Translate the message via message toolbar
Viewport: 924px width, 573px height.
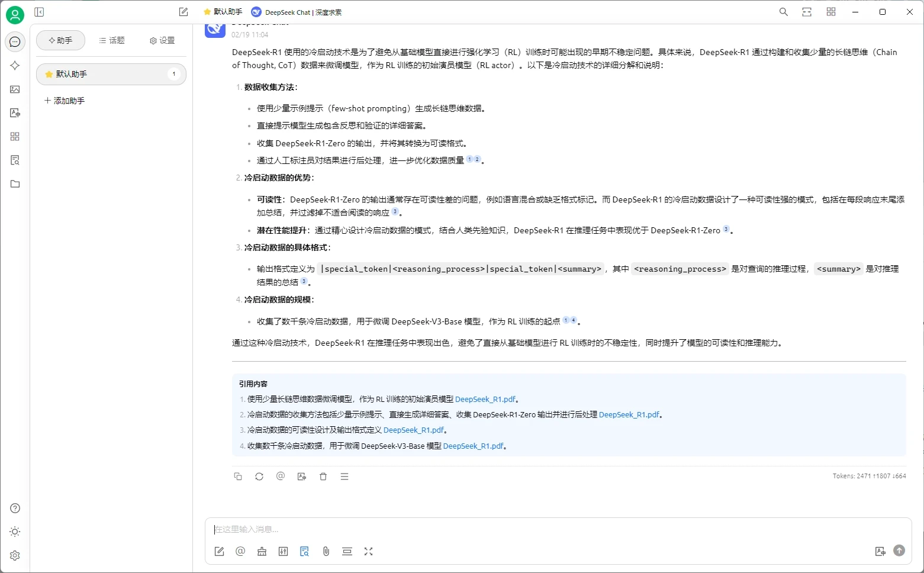tap(302, 477)
